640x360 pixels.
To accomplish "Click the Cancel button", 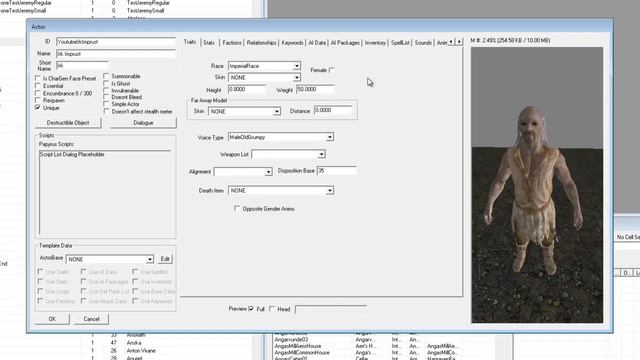I will pos(91,319).
